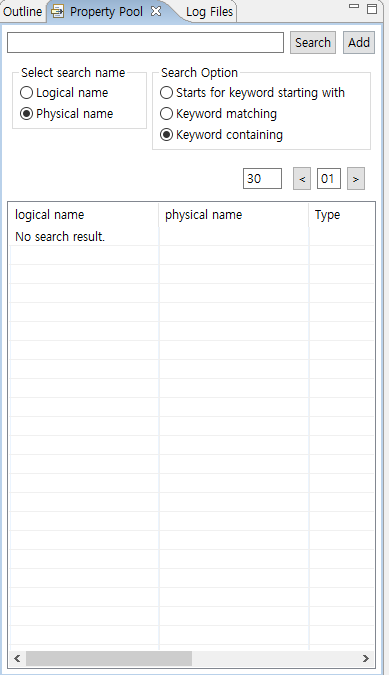Click the page size field showing 30
Viewport: 389px width, 675px height.
tap(262, 179)
